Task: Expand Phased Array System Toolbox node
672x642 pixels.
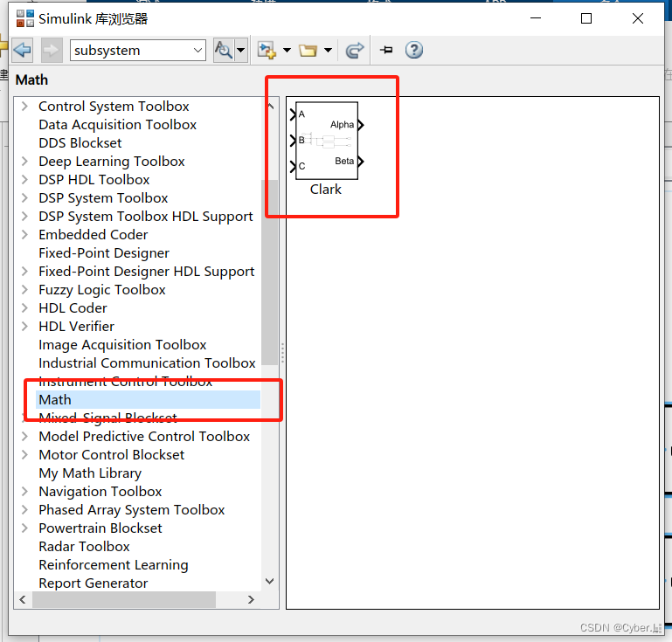Action: [24, 510]
